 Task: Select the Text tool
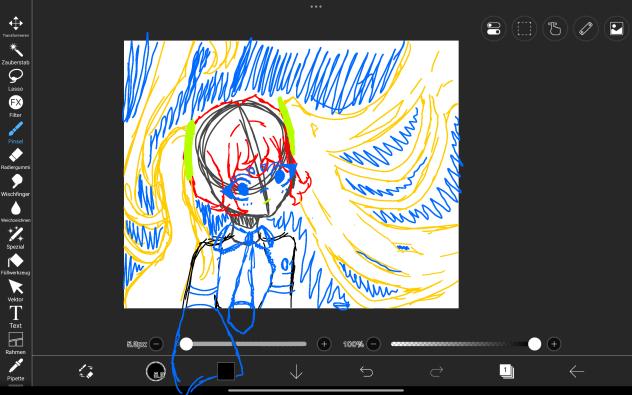coord(16,317)
